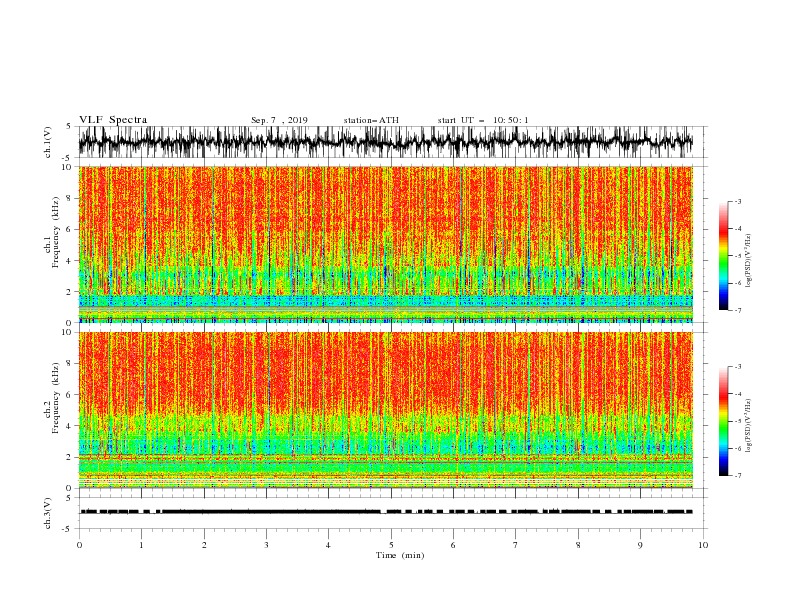Click the ch.2 spectrogram panel
The width and height of the screenshot is (792, 612).
(385, 410)
